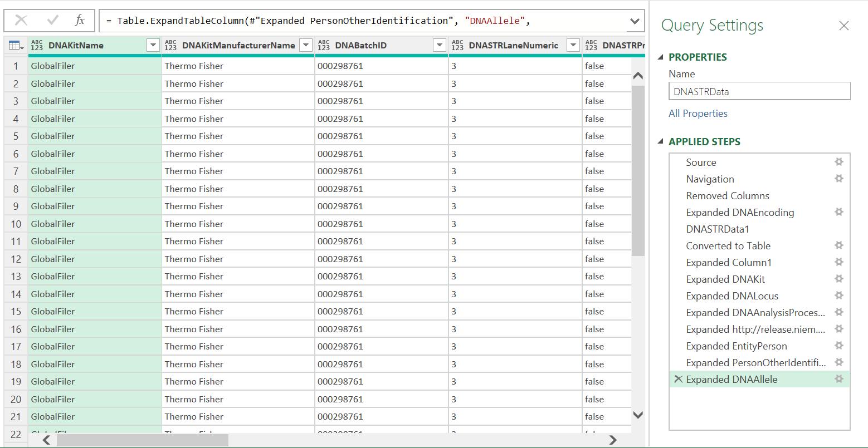Image resolution: width=868 pixels, height=448 pixels.
Task: Close the Query Settings pane
Action: [844, 26]
